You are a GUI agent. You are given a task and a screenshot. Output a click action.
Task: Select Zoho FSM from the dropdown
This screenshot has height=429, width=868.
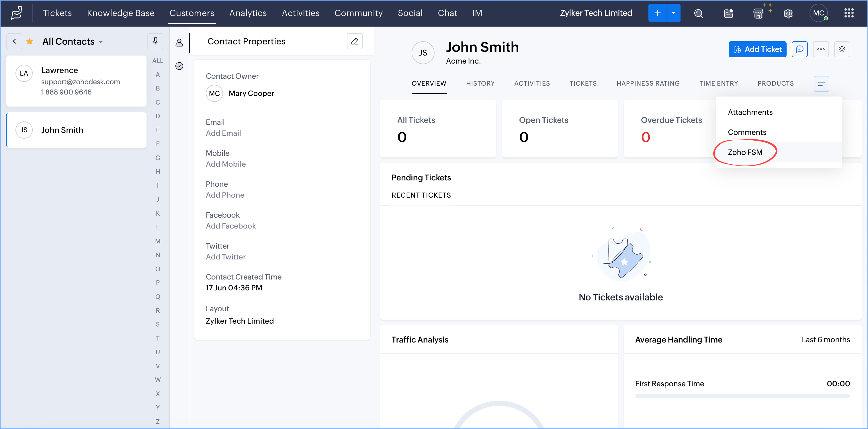(x=745, y=152)
